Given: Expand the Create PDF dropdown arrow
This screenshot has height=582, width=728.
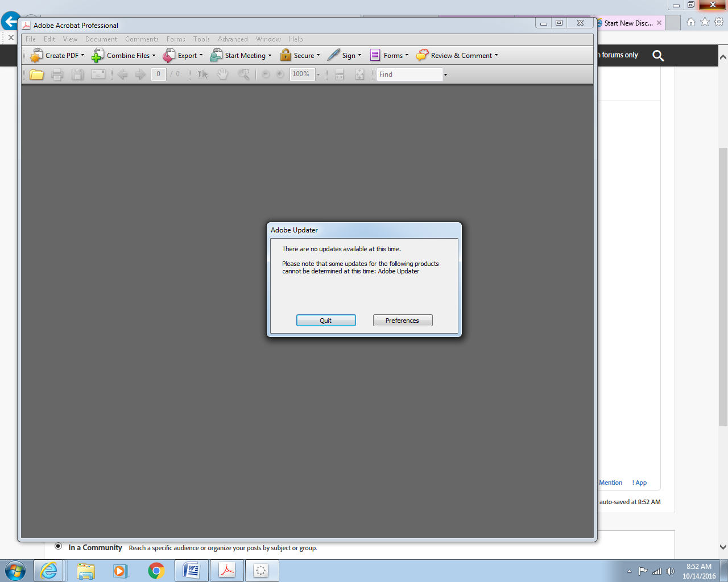Looking at the screenshot, I should coord(82,55).
